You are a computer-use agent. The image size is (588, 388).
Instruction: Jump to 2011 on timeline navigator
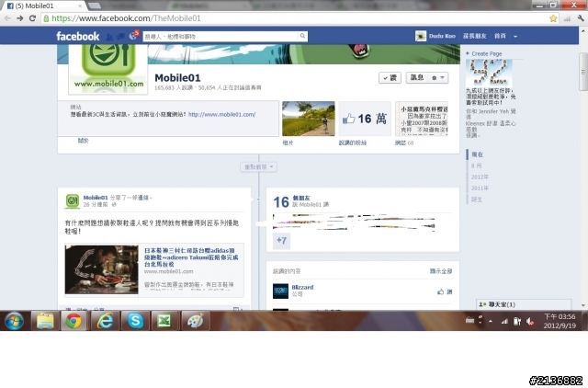pyautogui.click(x=480, y=188)
